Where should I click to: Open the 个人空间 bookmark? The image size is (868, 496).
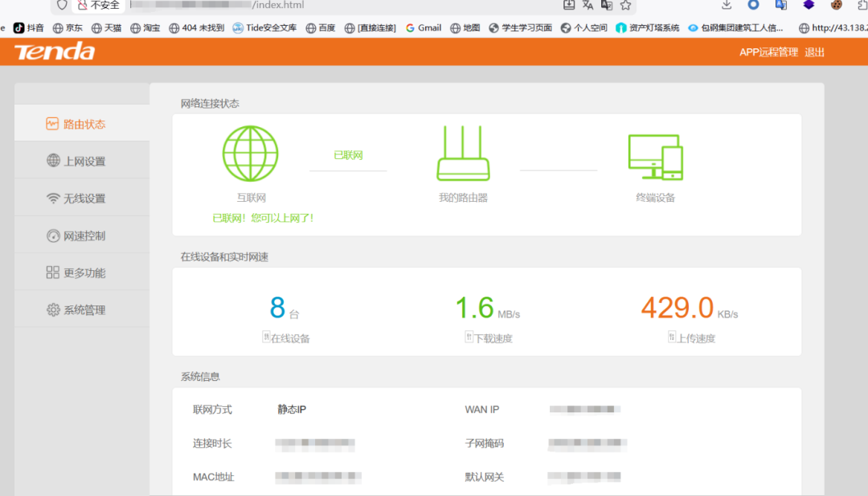click(x=584, y=27)
